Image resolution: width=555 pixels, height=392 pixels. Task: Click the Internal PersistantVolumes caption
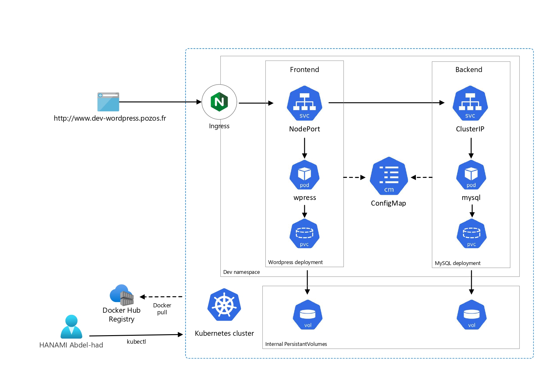pyautogui.click(x=296, y=344)
